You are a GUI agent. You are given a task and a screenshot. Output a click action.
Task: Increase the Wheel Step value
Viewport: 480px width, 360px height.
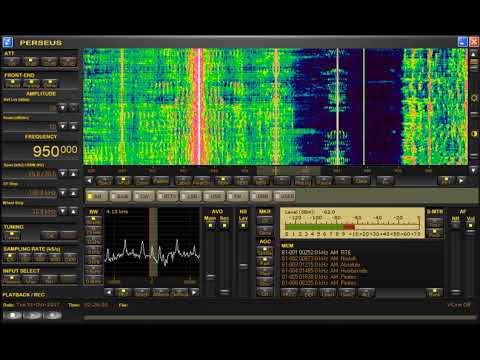[x=73, y=211]
